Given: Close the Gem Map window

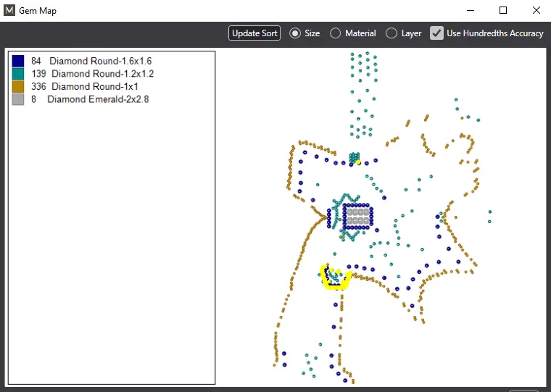Looking at the screenshot, I should pos(536,11).
